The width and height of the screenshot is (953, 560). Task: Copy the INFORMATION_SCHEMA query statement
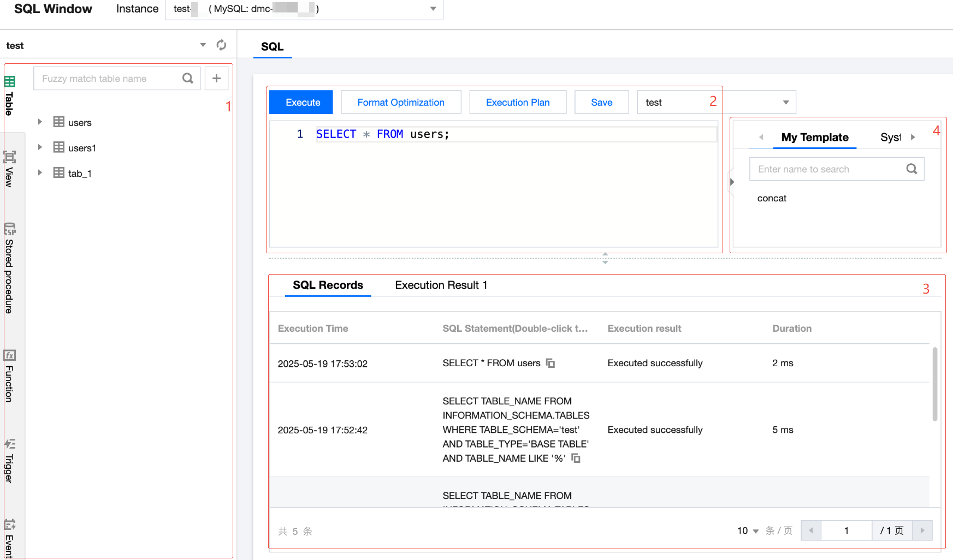[x=576, y=458]
